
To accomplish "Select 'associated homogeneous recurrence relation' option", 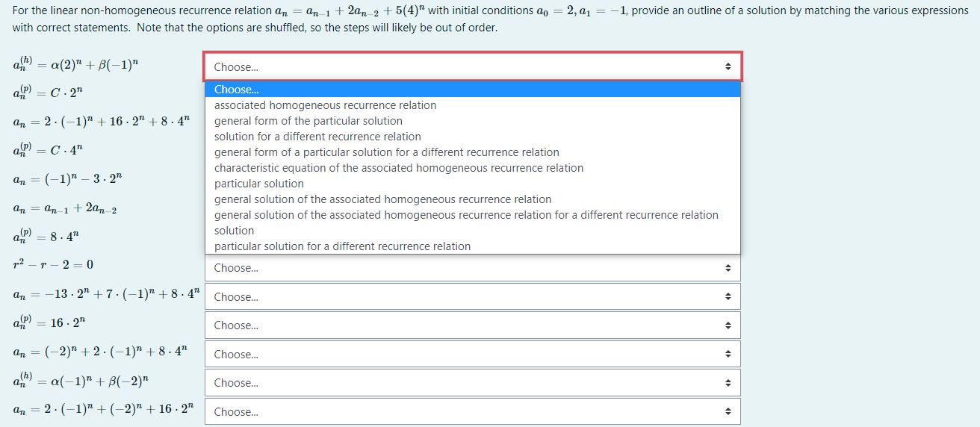I will point(473,105).
